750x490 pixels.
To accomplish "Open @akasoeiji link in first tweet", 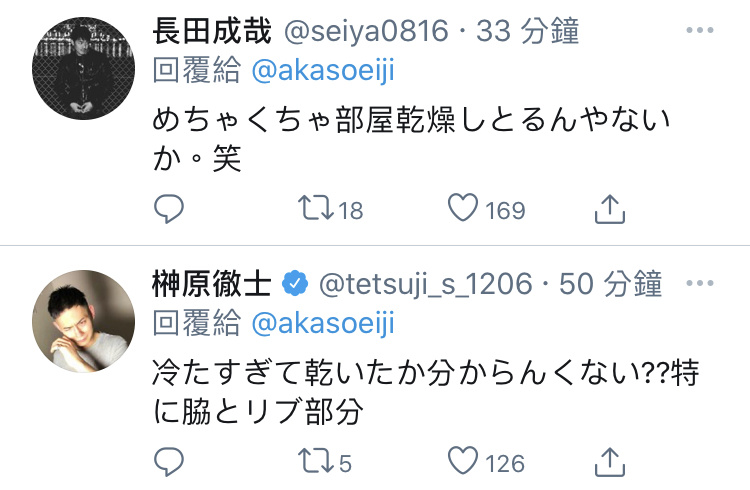I will pyautogui.click(x=323, y=71).
